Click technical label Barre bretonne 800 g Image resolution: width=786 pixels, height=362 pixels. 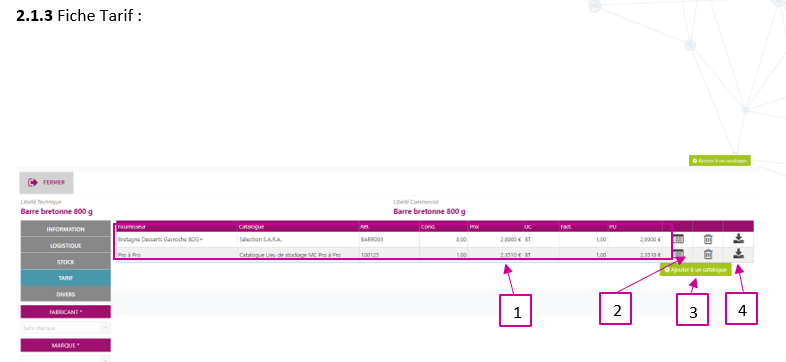coord(57,212)
